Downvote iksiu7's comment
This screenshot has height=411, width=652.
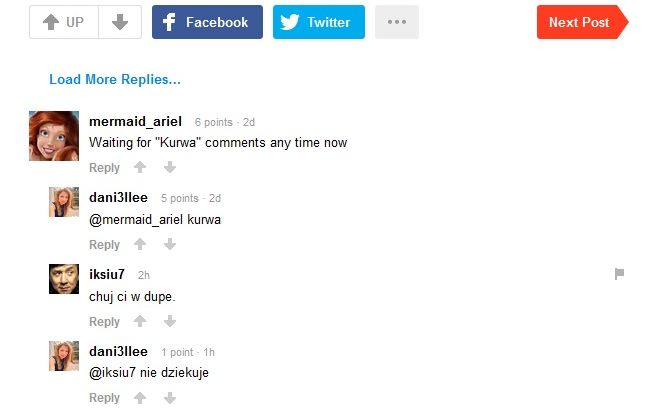click(169, 322)
